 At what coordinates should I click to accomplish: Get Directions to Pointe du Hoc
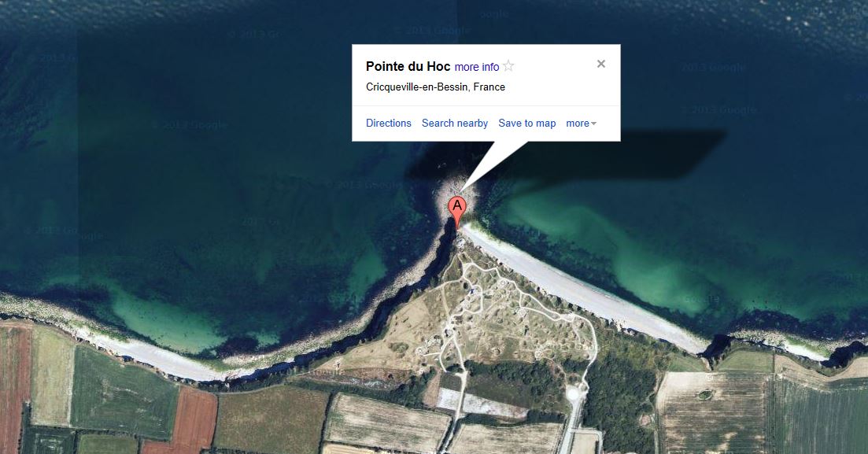pos(389,123)
